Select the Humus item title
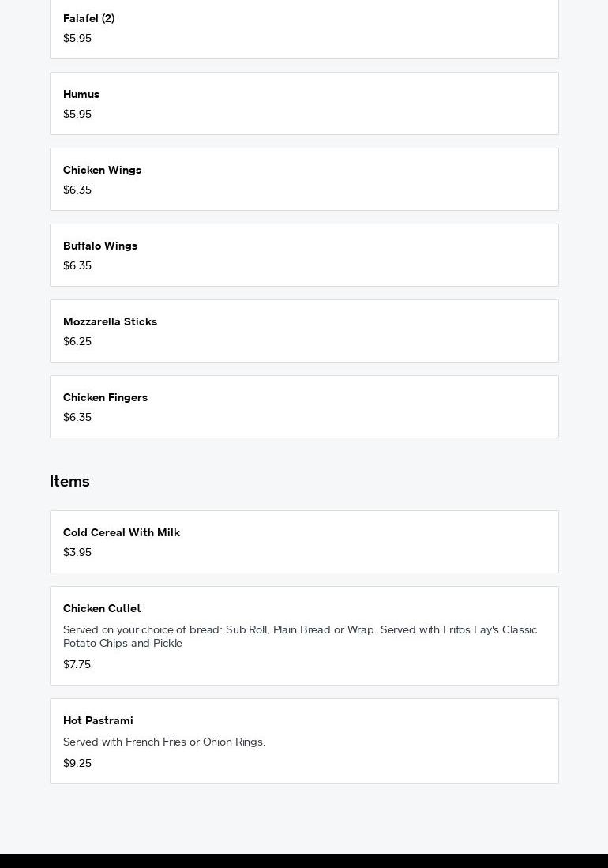The width and height of the screenshot is (608, 868). click(x=81, y=94)
